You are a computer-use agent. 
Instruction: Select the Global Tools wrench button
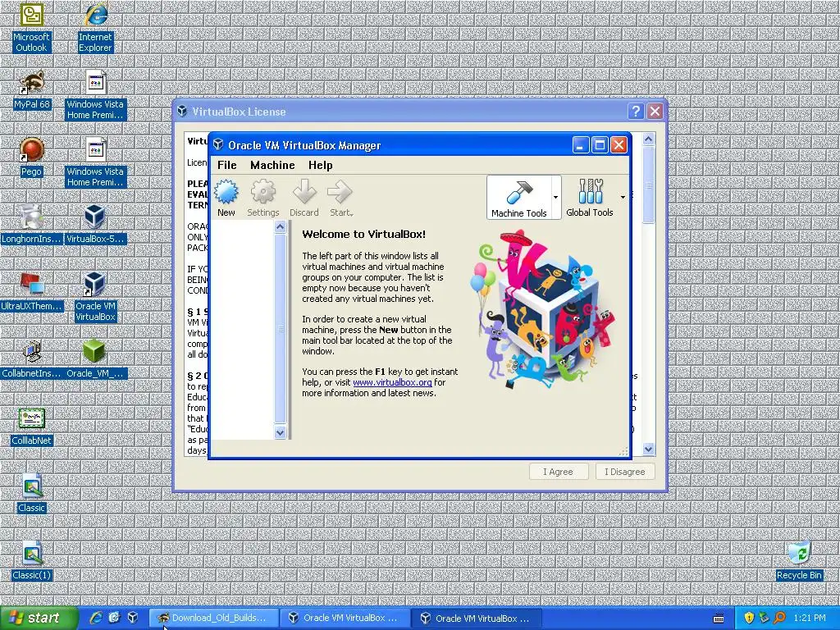[589, 198]
